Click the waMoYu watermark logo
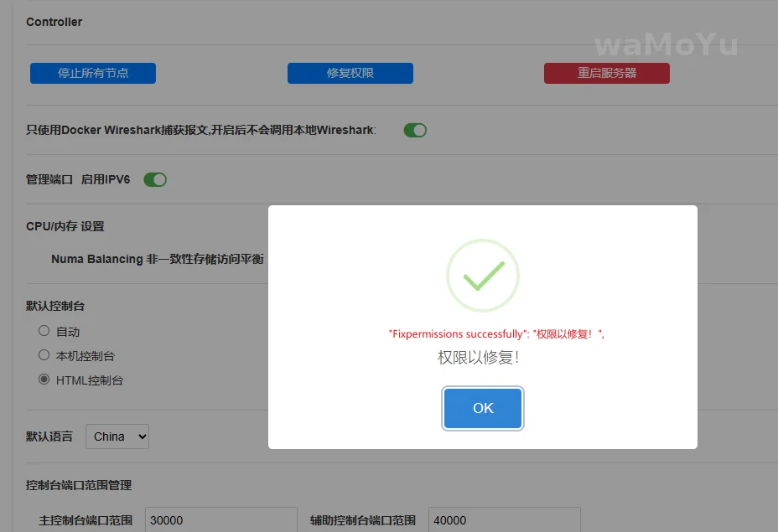Viewport: 778px width, 532px height. click(666, 44)
